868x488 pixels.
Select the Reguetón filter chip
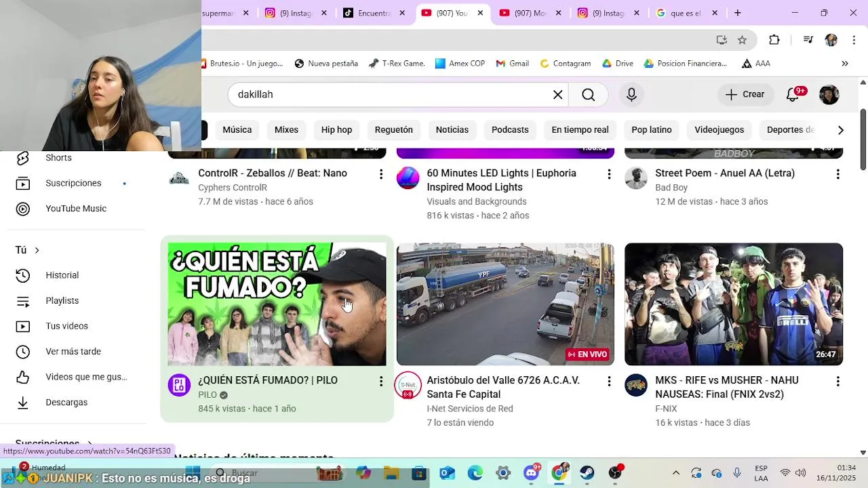[x=393, y=129]
